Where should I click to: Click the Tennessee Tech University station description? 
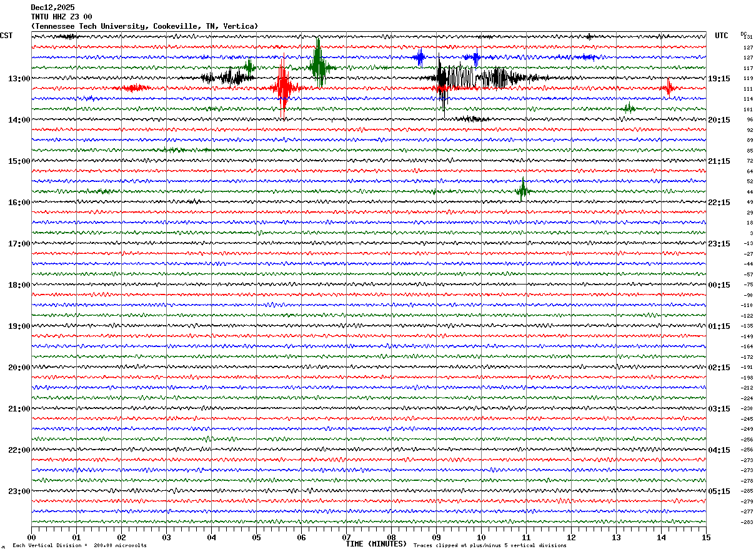[144, 26]
